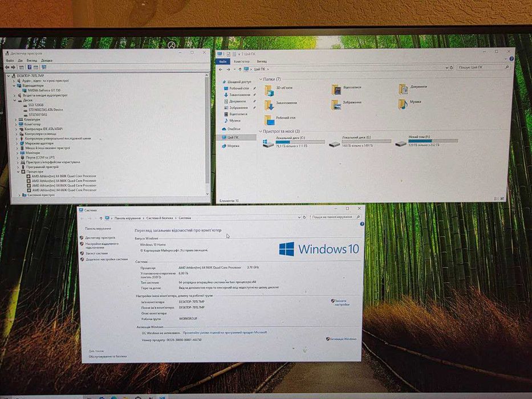The image size is (532, 399).
Task: Collapse Процесори category
Action: (x=18, y=172)
